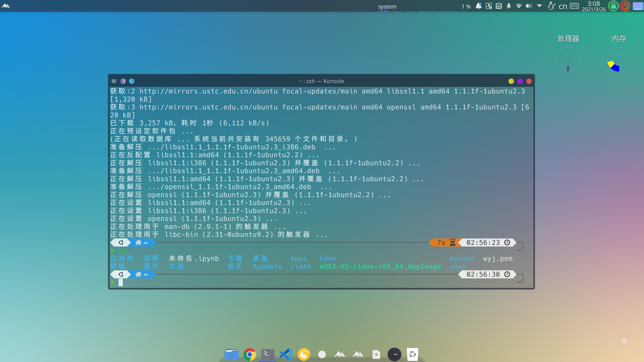The height and width of the screenshot is (362, 644).
Task: Click the Konsole title '~ : zsh — Konsole'
Action: tap(321, 81)
